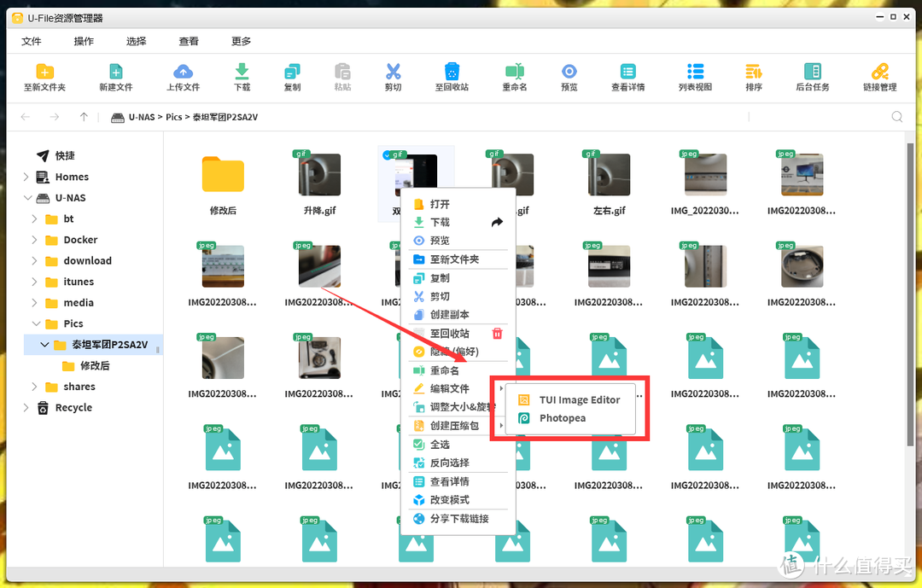Click the 排序 sort toolbar icon
This screenshot has height=588, width=922.
click(751, 77)
